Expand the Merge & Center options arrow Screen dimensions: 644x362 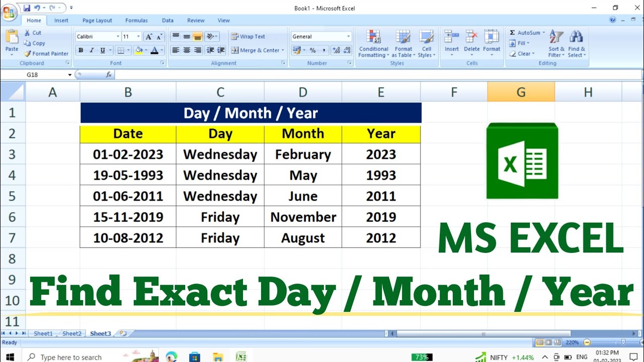283,50
